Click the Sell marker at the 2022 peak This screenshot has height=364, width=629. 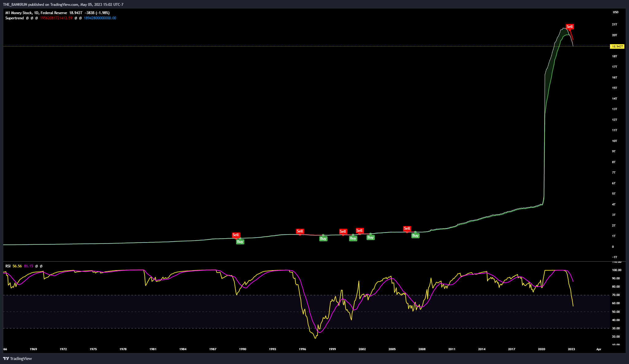[x=569, y=27]
